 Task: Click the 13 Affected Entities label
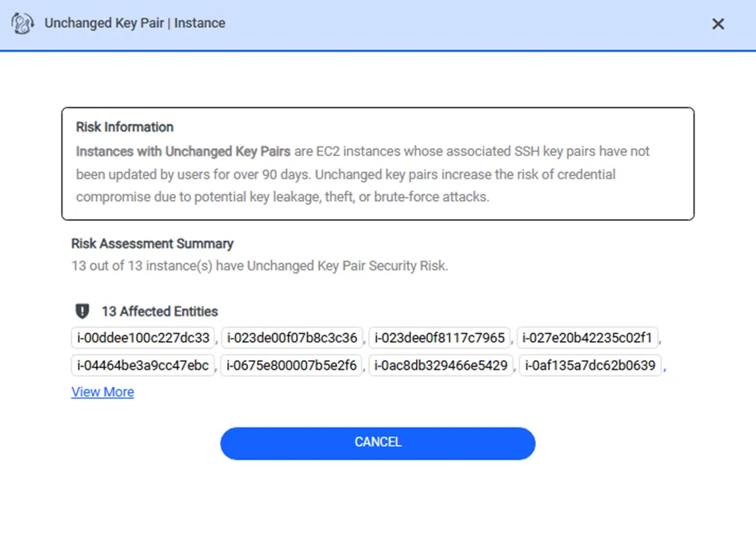[159, 311]
